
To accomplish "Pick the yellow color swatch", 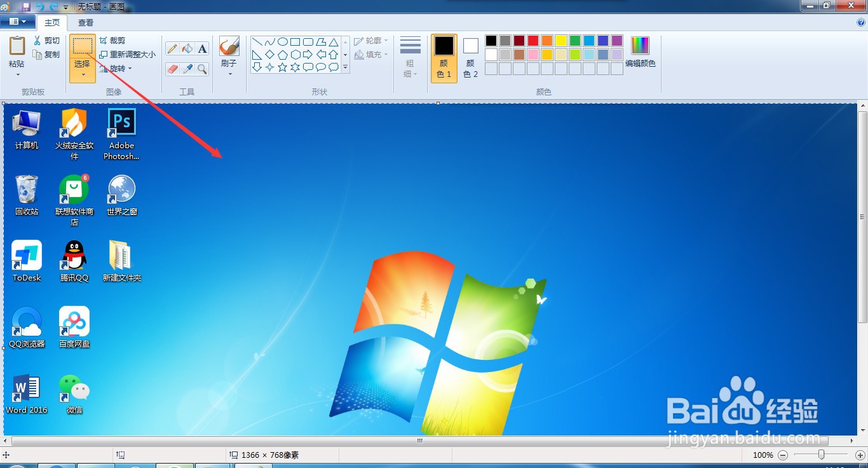I will click(x=560, y=41).
